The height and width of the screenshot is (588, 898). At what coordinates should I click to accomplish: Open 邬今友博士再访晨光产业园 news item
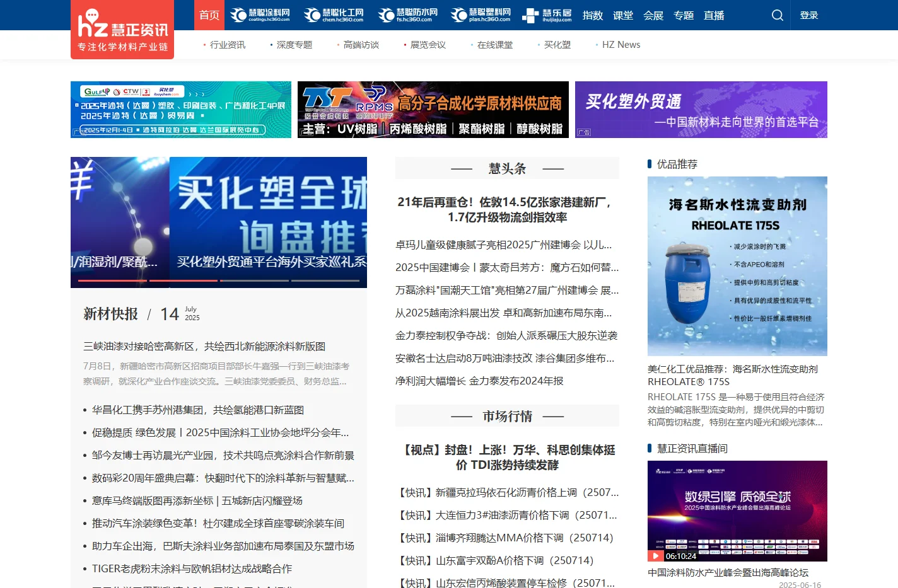[223, 455]
